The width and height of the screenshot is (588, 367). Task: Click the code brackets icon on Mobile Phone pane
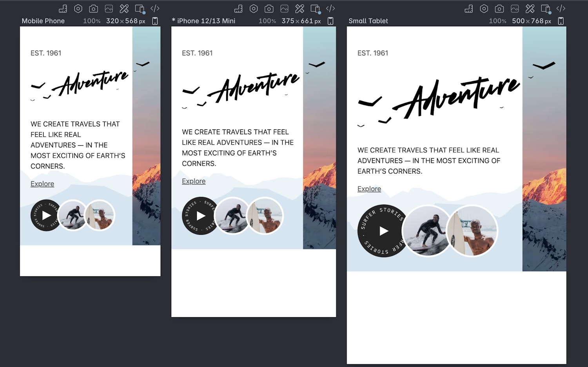point(155,9)
